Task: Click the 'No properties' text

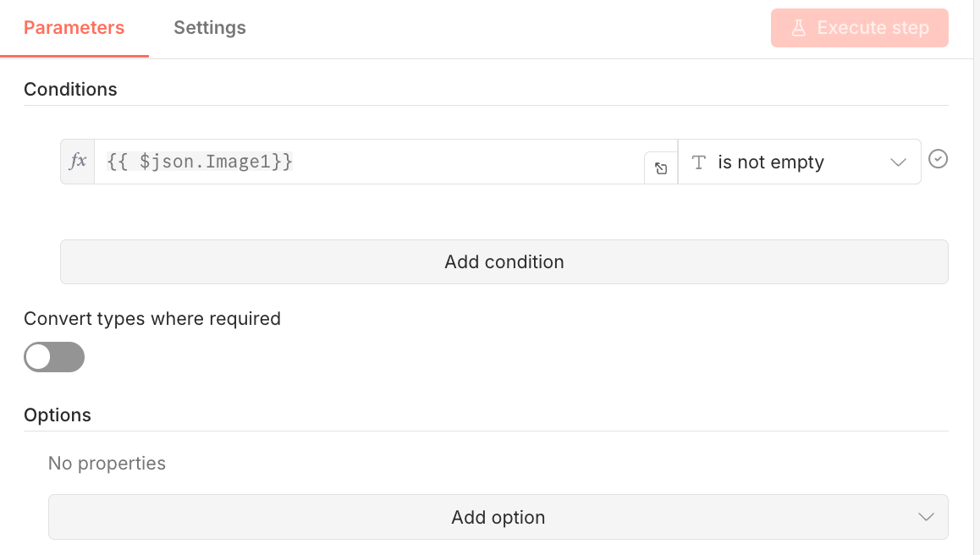Action: click(107, 464)
